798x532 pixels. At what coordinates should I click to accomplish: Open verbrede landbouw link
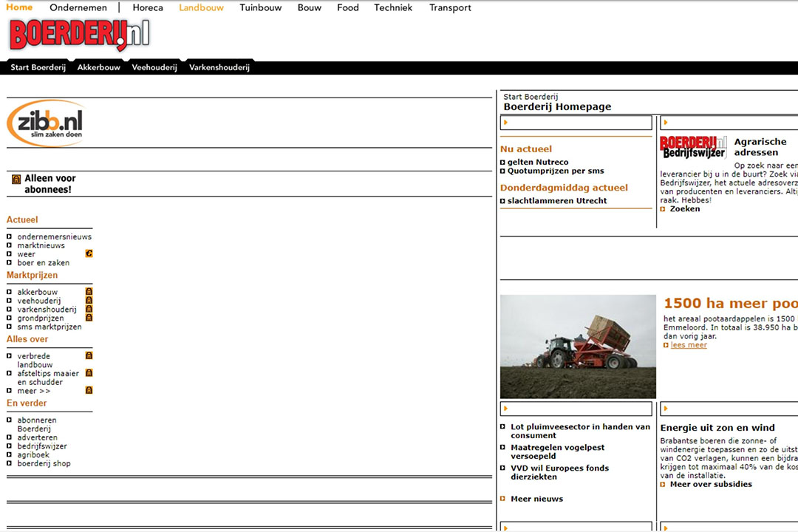tap(35, 361)
